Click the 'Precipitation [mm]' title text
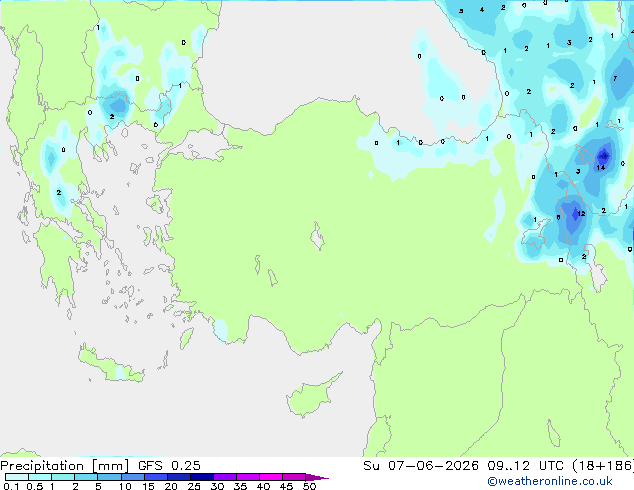 [65, 466]
